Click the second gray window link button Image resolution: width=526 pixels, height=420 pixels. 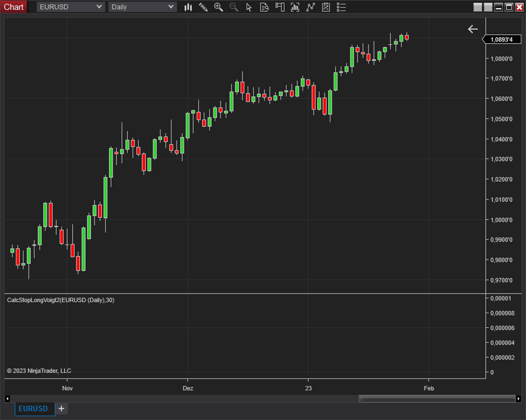(488, 7)
